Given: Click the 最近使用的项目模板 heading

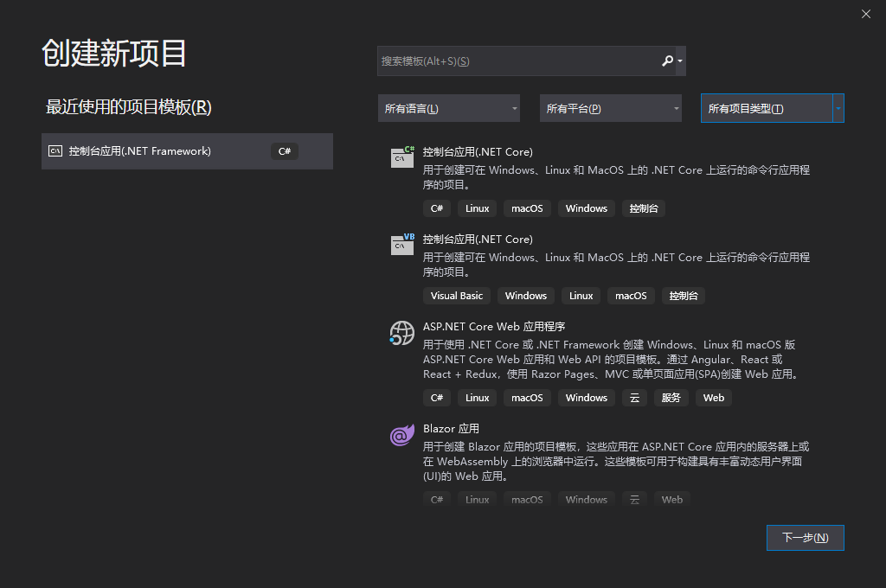Looking at the screenshot, I should (x=128, y=106).
